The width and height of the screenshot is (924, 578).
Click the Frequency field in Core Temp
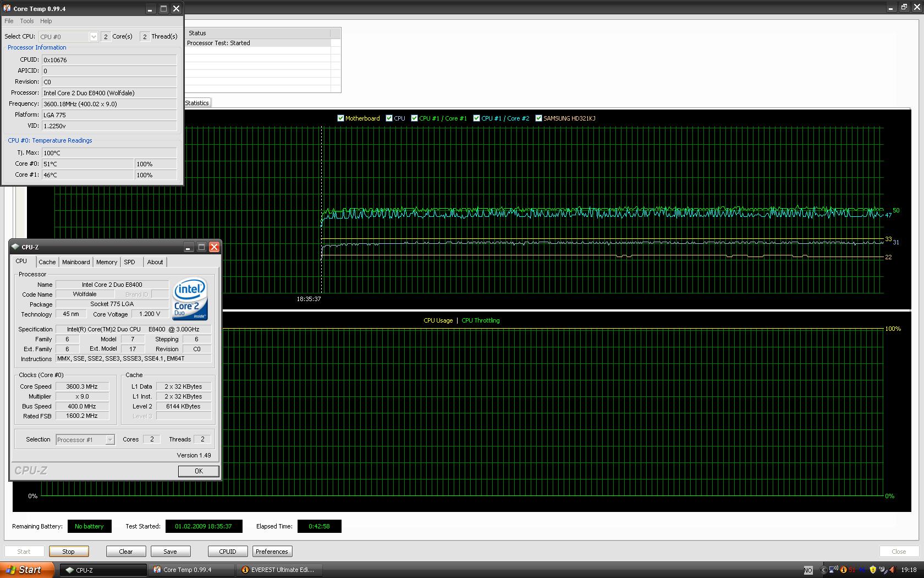(x=109, y=104)
